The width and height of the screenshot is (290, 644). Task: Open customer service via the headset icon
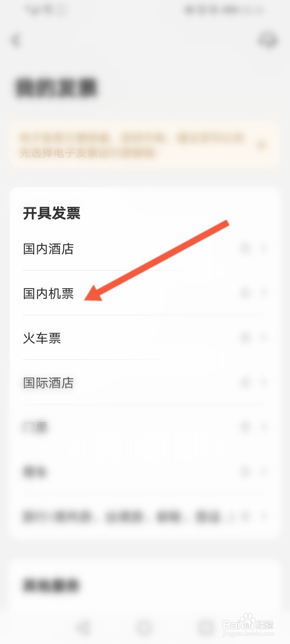coord(268,40)
